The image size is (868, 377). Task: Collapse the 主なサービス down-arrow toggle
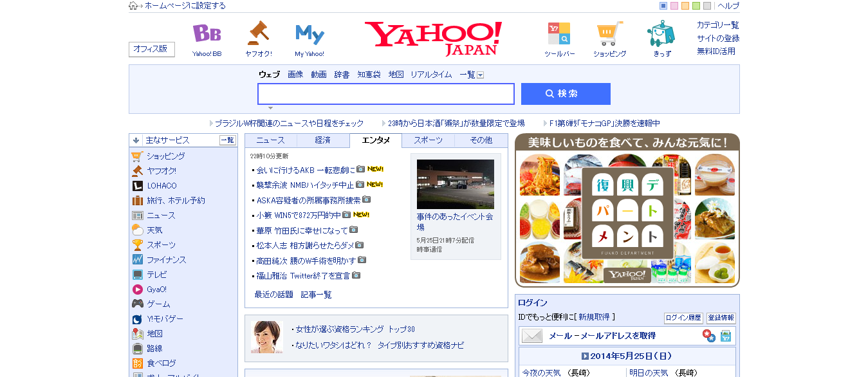pos(136,140)
